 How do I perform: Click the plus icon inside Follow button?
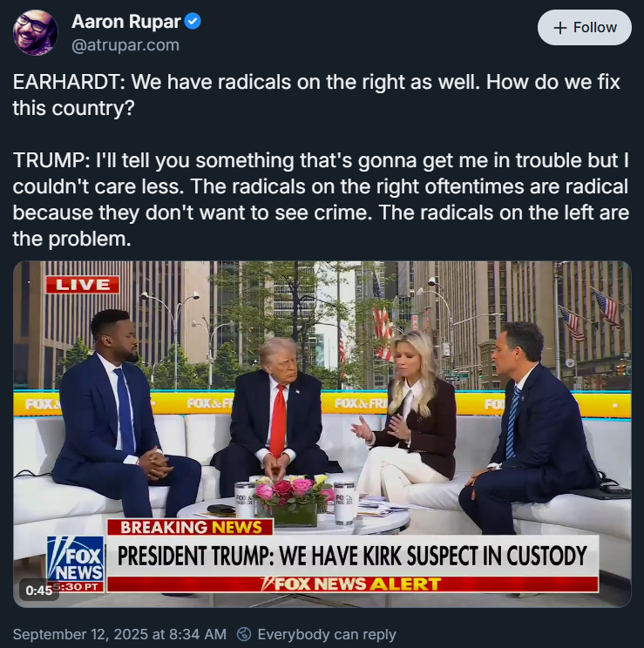[559, 28]
